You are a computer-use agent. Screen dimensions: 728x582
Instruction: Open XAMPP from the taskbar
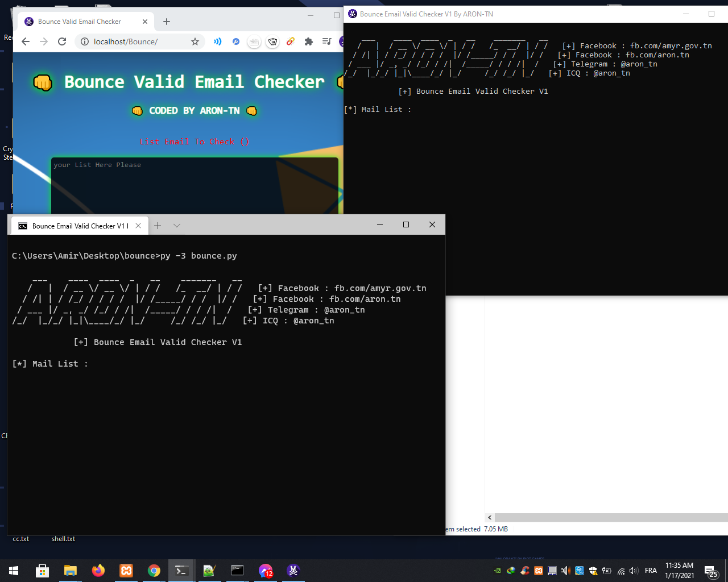pos(126,571)
